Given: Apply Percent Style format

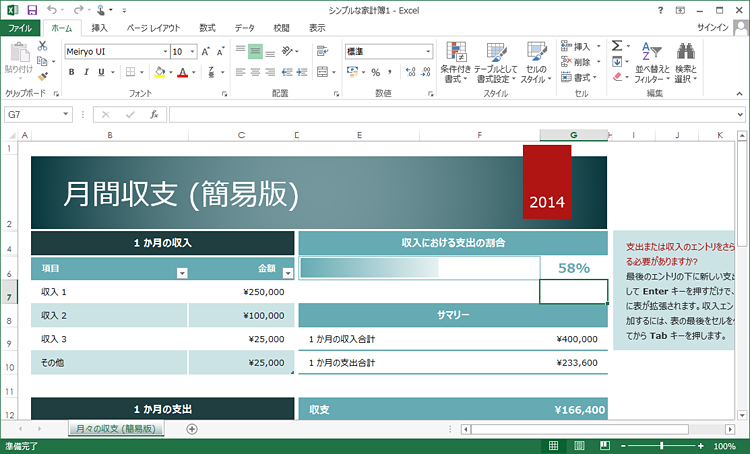Looking at the screenshot, I should pos(375,72).
